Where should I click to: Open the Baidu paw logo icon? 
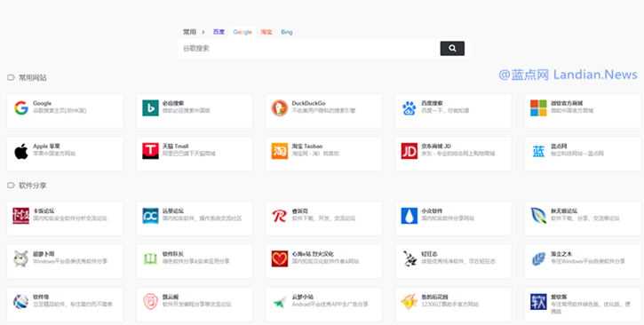pyautogui.click(x=409, y=108)
